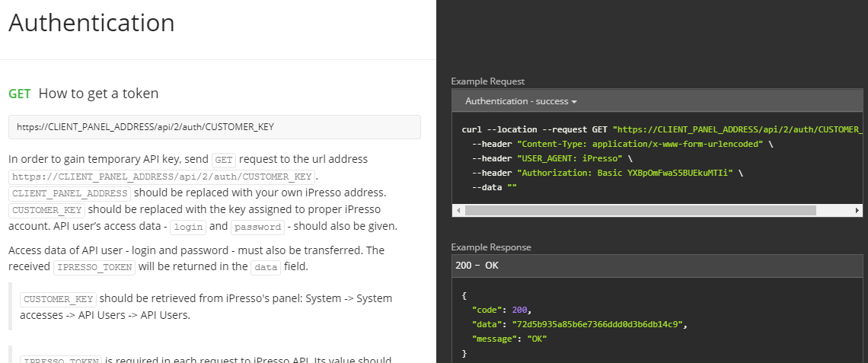Click the Authorization: Basic header line

[608, 173]
